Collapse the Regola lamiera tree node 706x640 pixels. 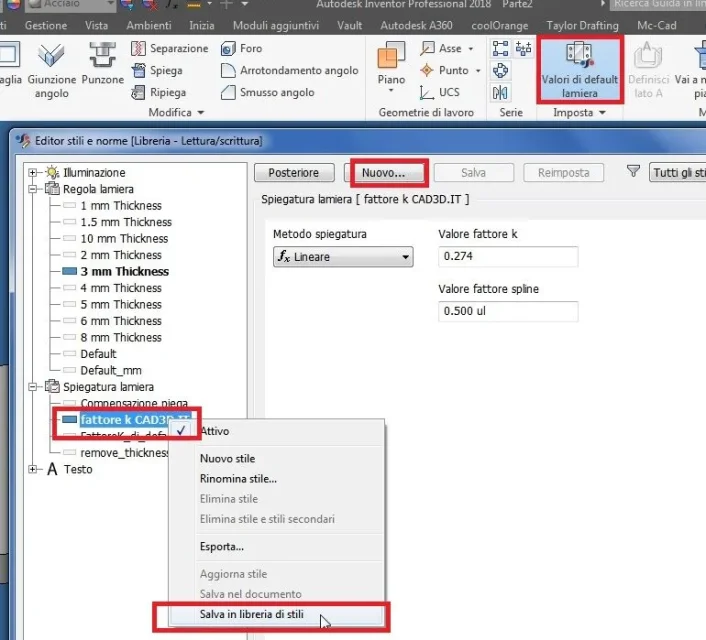[32, 189]
